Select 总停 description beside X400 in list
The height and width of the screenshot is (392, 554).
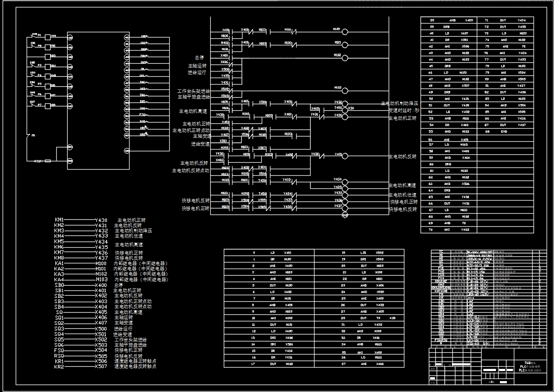(x=119, y=285)
